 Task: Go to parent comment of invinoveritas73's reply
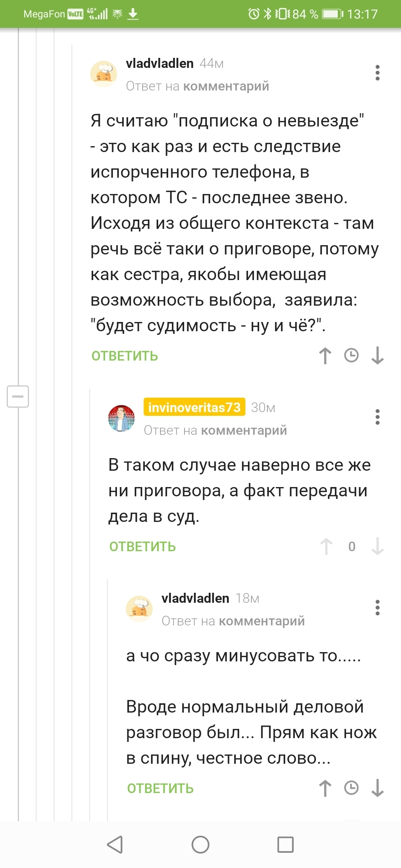(244, 430)
